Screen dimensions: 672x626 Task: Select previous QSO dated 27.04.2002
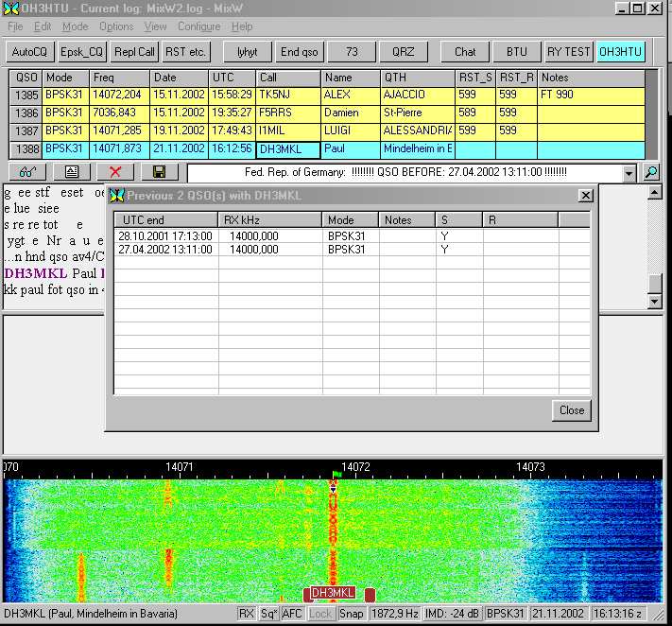[x=352, y=250]
